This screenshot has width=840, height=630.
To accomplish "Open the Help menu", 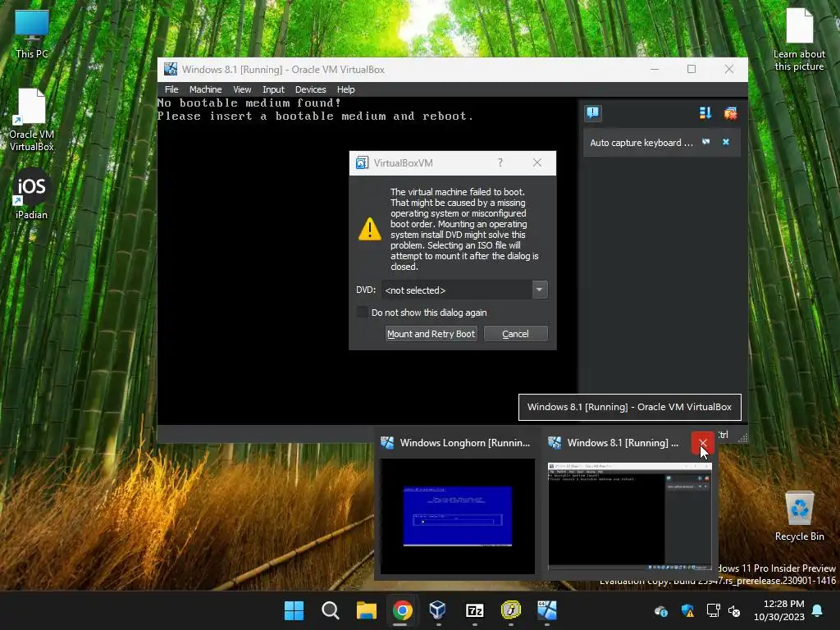I will tap(345, 89).
